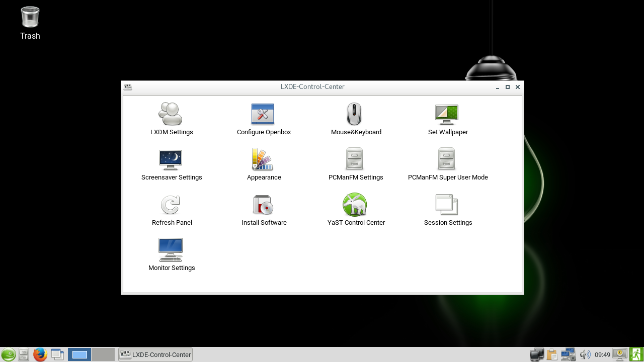Screen dimensions: 644x362
Task: Open the volume control in tray
Action: tap(585, 354)
